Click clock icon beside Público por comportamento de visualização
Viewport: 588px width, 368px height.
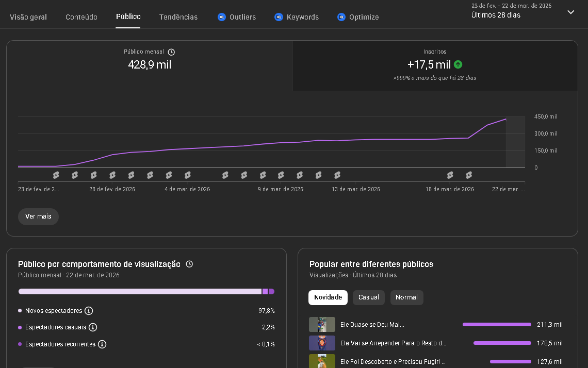pyautogui.click(x=189, y=264)
